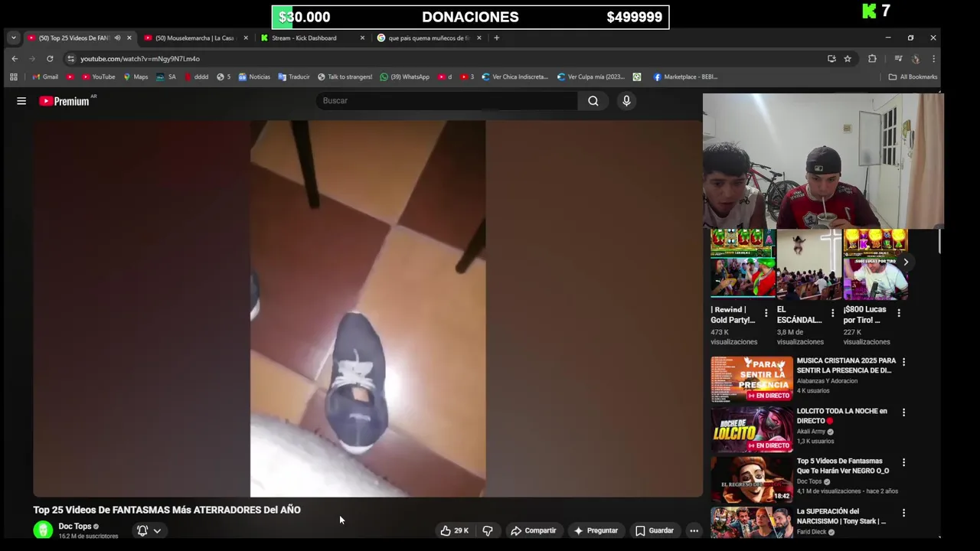Image resolution: width=980 pixels, height=551 pixels.
Task: Open the Marketplace Facebook bookmark
Action: tap(685, 77)
